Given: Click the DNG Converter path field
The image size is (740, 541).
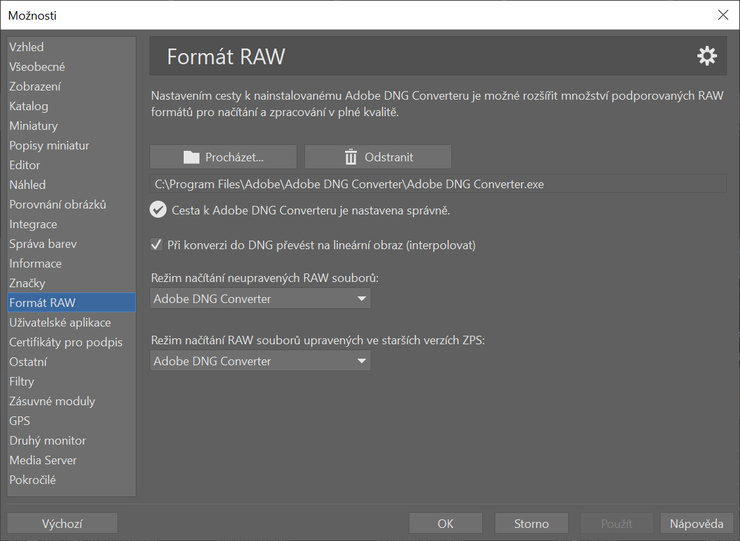Looking at the screenshot, I should click(x=438, y=184).
